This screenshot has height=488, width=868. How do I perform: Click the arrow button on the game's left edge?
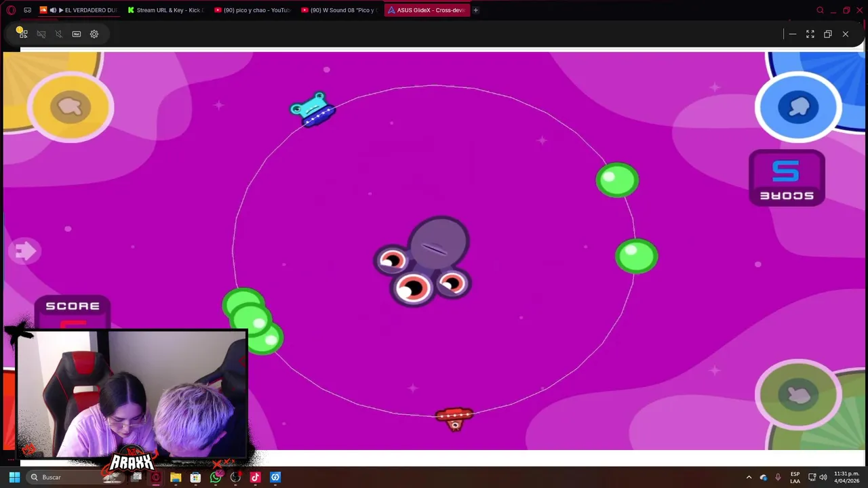pos(26,251)
